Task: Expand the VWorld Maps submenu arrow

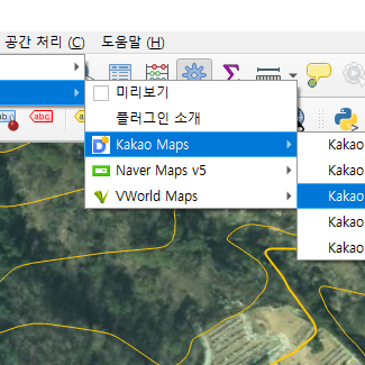Action: pyautogui.click(x=289, y=196)
